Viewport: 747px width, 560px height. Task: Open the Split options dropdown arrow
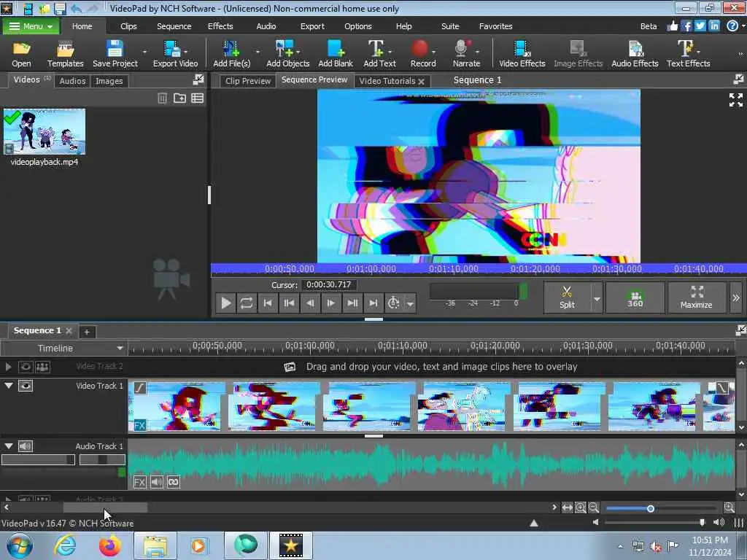597,298
